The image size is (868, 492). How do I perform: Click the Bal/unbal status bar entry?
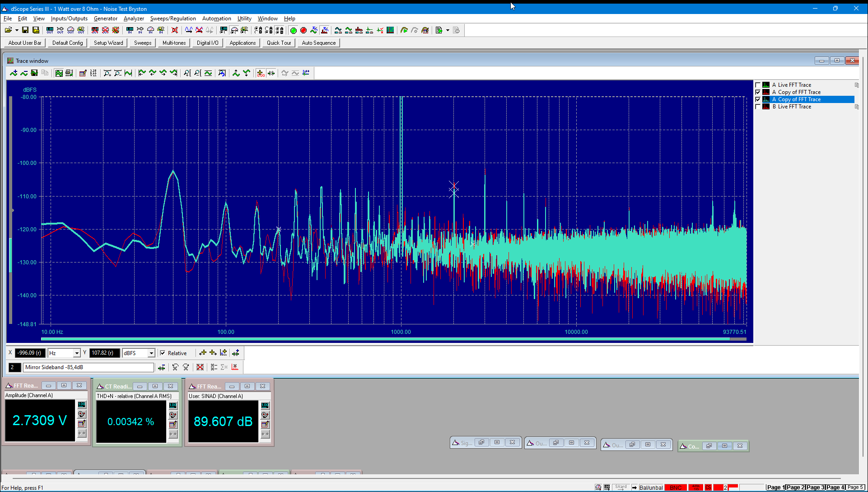coord(651,487)
